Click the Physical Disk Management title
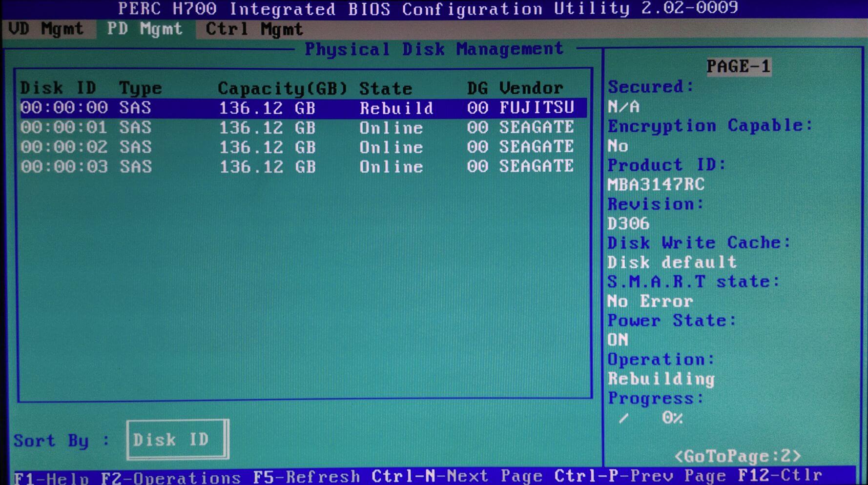 tap(434, 49)
